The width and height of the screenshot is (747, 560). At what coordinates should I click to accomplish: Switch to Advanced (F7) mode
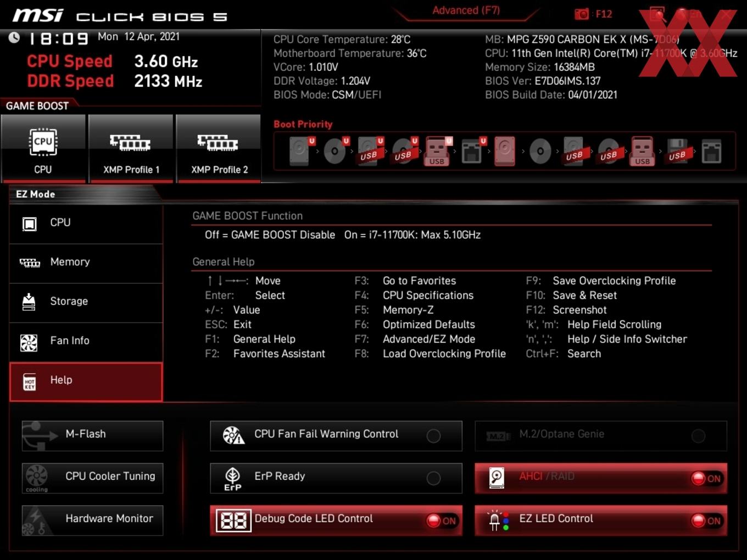[x=466, y=10]
